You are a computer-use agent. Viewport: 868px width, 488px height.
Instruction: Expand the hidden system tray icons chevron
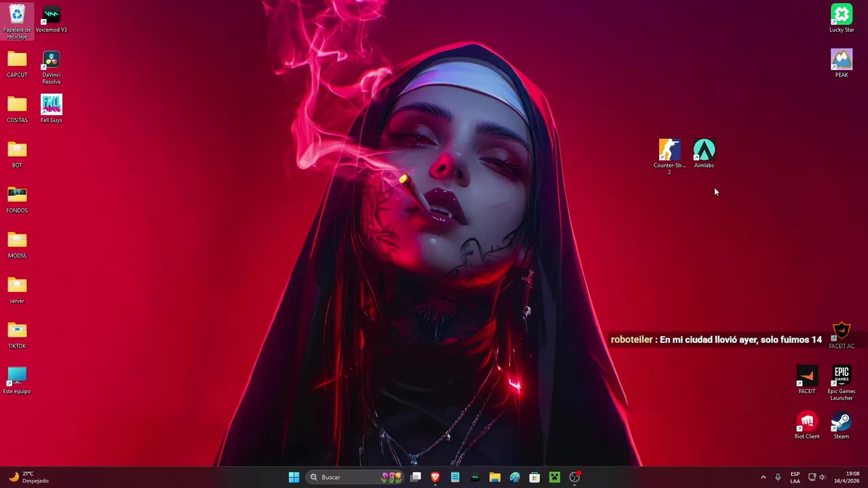763,477
